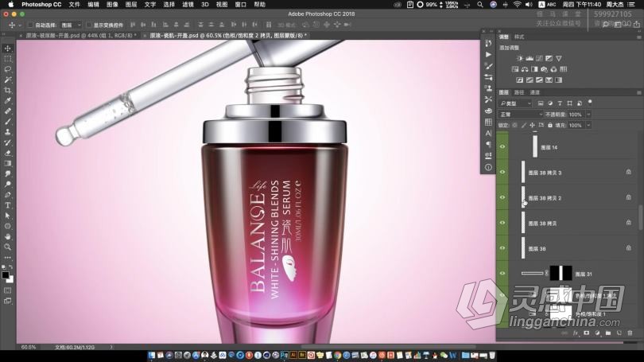Toggle the layer filter on/off switch
Viewport: 644px width, 362px height.
pos(590,102)
